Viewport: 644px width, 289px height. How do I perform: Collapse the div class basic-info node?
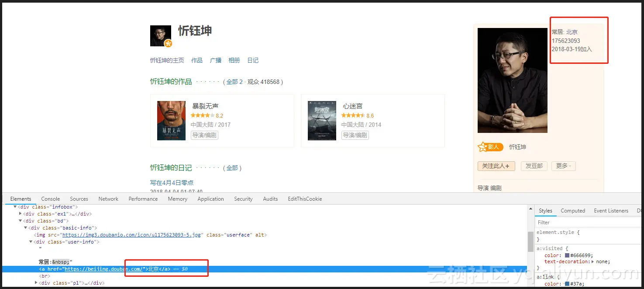coord(26,228)
